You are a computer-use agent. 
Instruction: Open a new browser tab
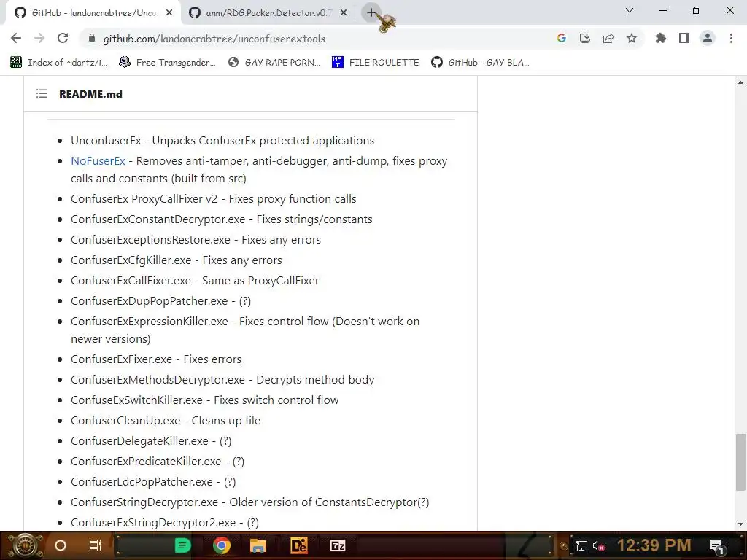371,12
